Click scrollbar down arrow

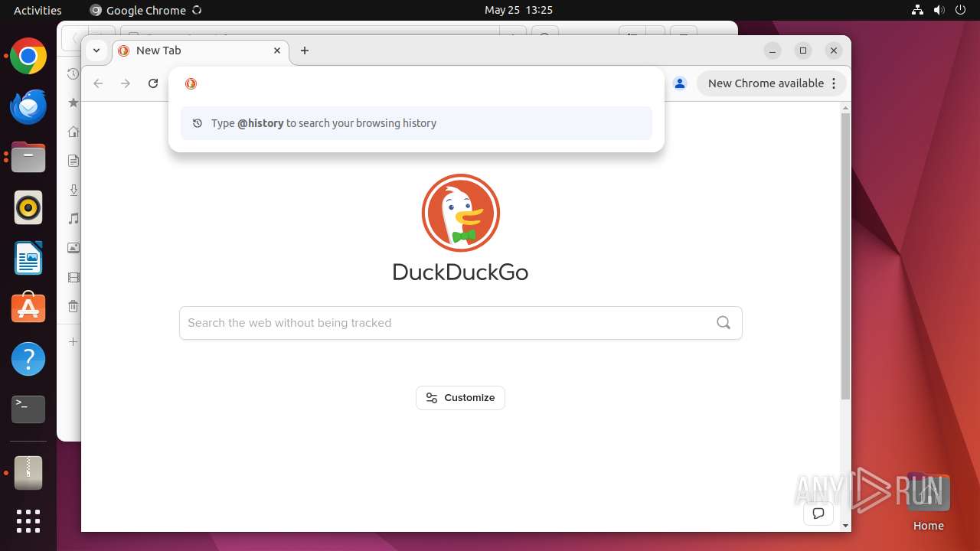click(845, 526)
